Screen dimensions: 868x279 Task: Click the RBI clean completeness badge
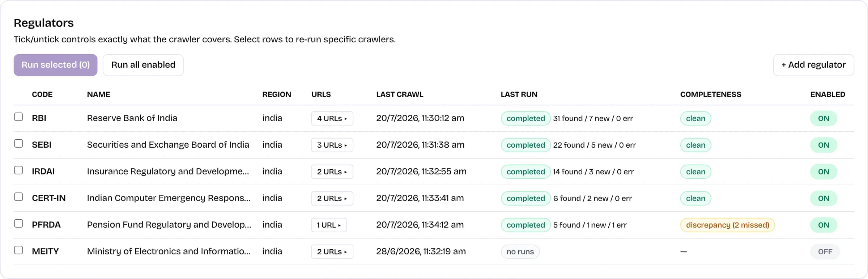[695, 118]
